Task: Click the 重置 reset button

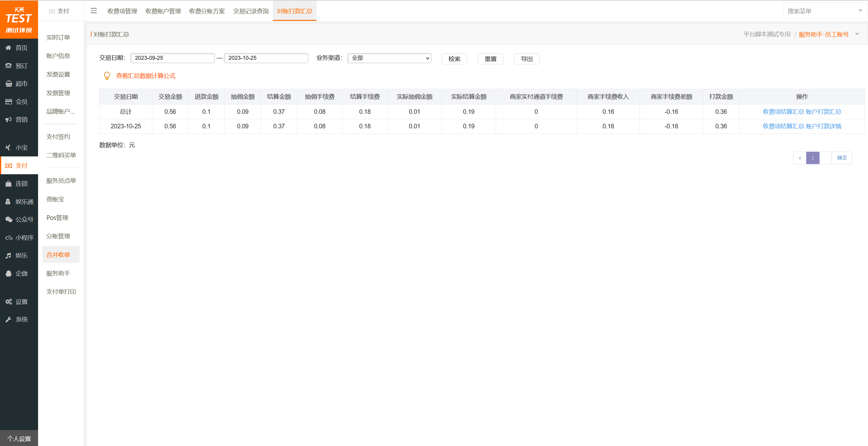Action: (491, 59)
